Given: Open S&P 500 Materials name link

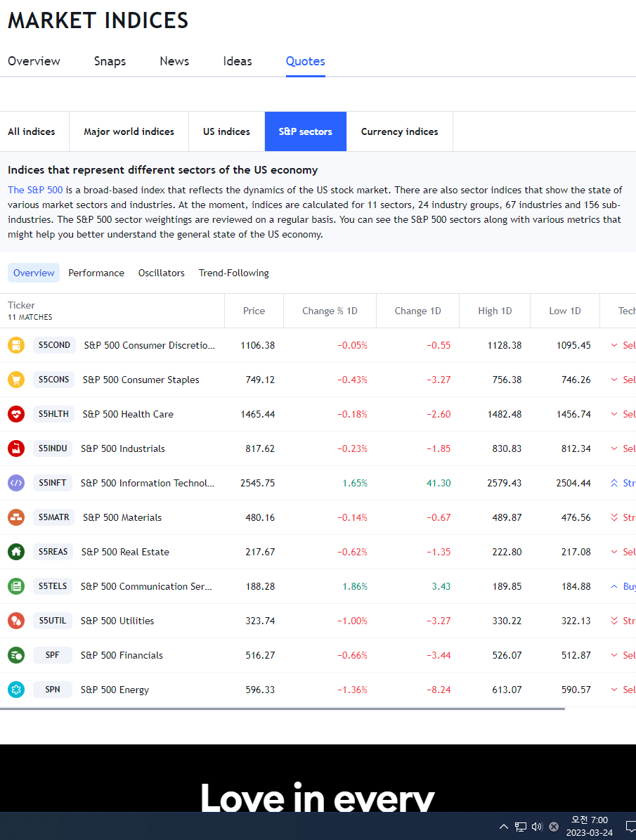Looking at the screenshot, I should pos(122,517).
